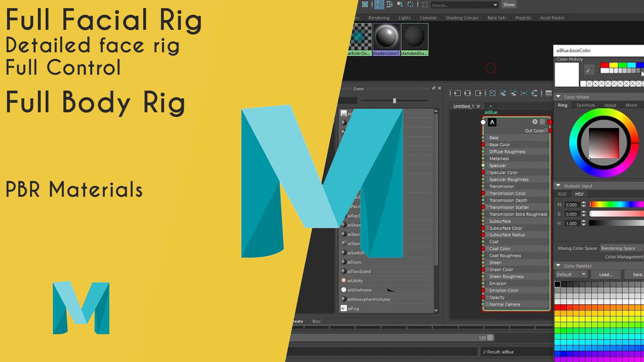Click the output connections graph icon
The image size is (644, 362).
click(x=478, y=93)
